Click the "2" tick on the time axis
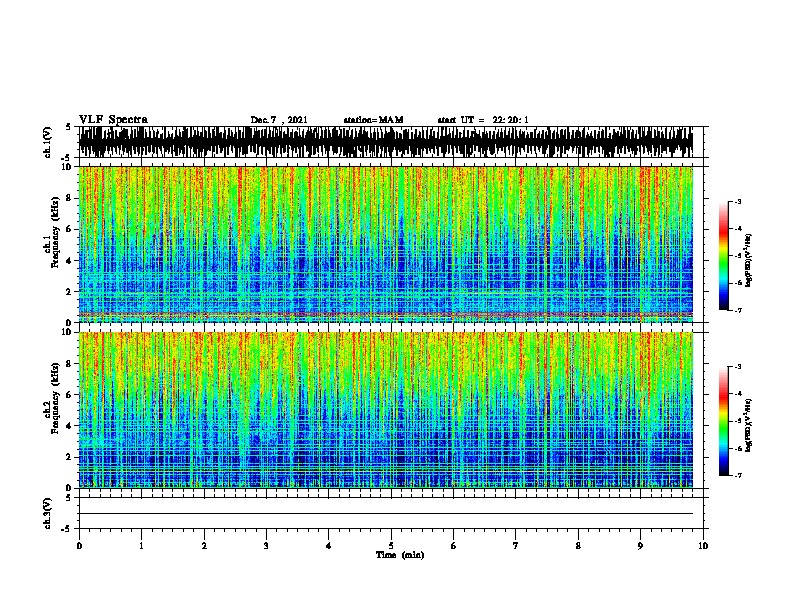 pyautogui.click(x=204, y=546)
